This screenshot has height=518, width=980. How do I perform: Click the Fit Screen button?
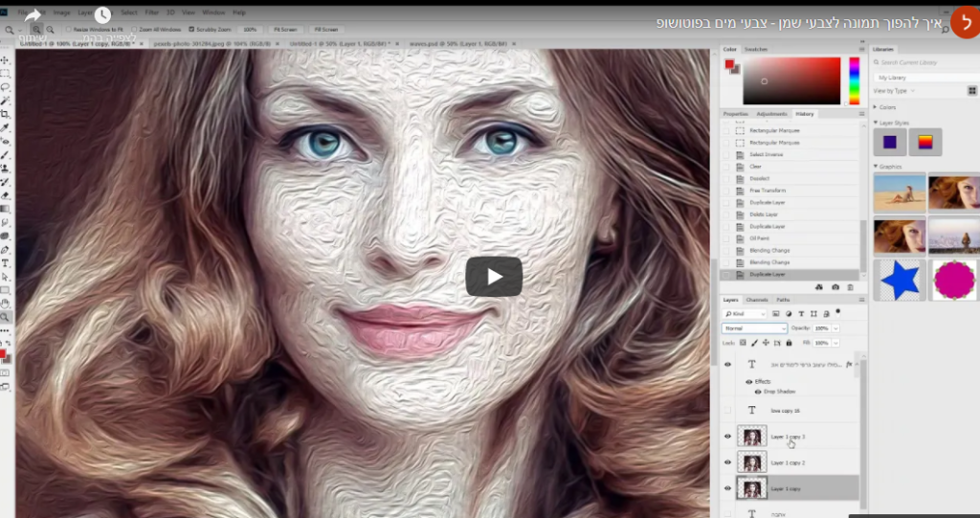tap(284, 30)
